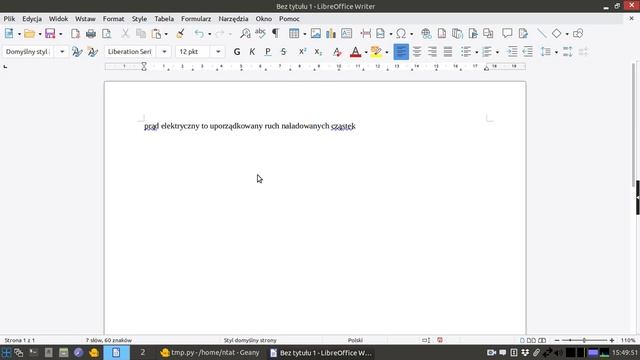The height and width of the screenshot is (360, 640).
Task: Open the Undo history dropdown arrow
Action: 209,34
